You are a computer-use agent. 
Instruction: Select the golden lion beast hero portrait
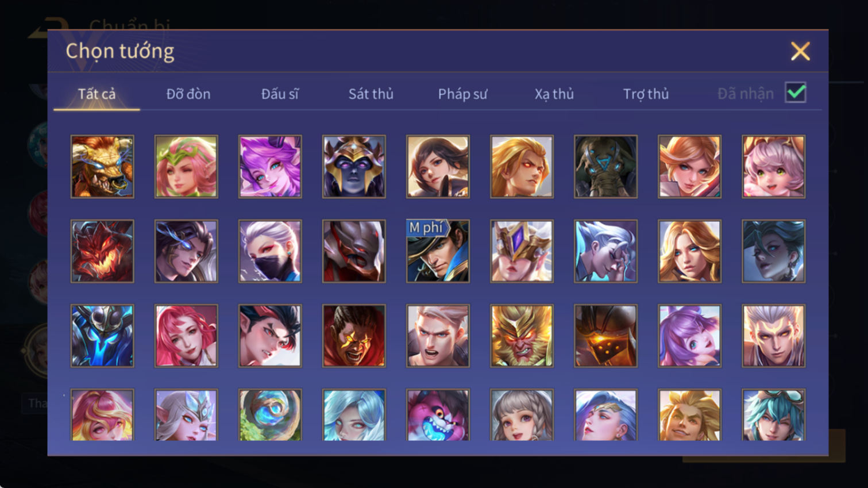click(102, 167)
